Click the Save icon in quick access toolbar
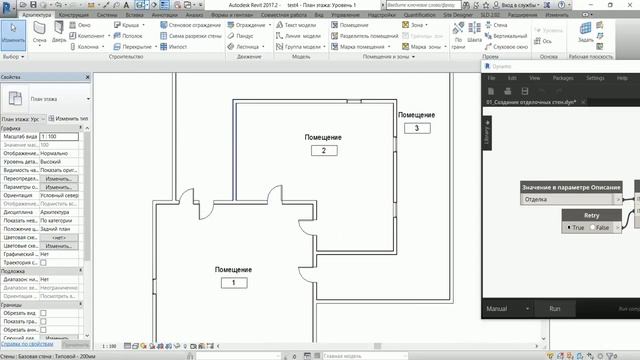The image size is (640, 360). [33, 5]
